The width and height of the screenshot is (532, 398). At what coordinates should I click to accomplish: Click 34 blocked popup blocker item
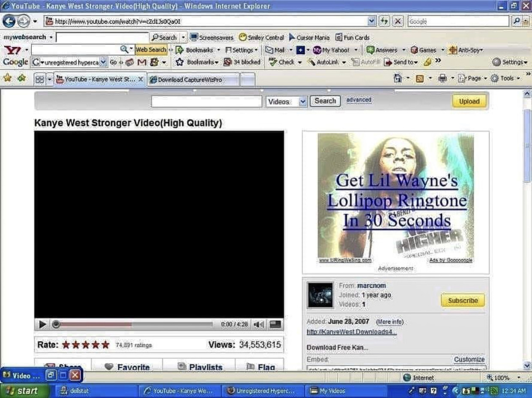click(x=243, y=62)
